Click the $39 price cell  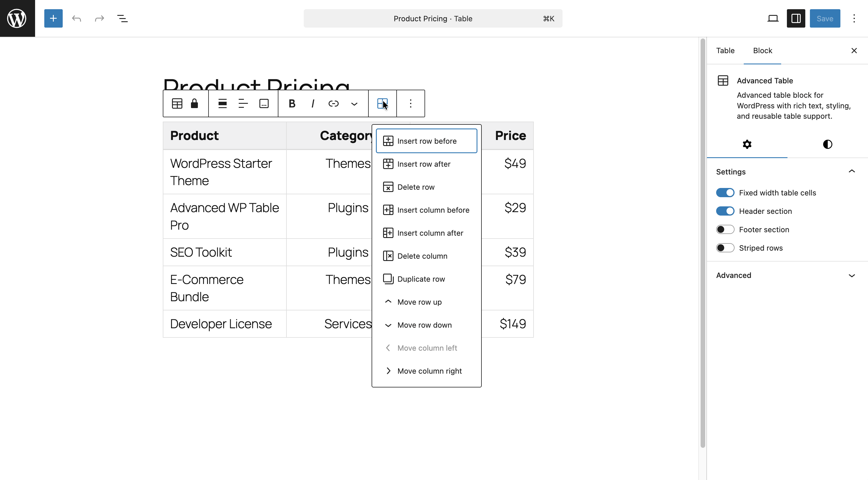[x=507, y=252]
